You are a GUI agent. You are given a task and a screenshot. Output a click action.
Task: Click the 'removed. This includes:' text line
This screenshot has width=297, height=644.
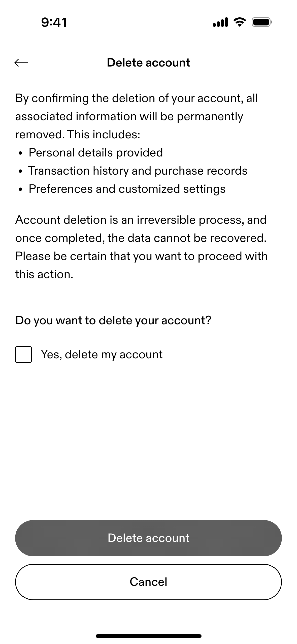[78, 135]
